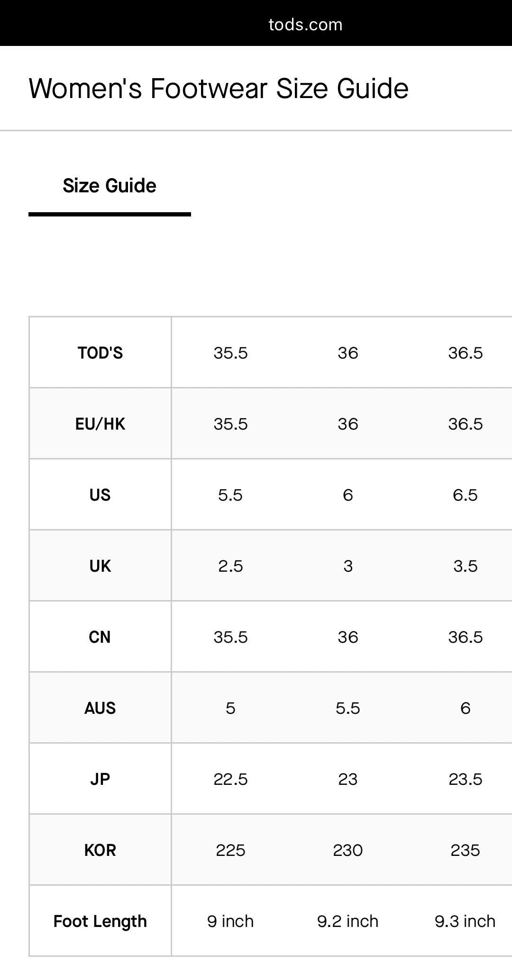Click US size 5.5 cell
This screenshot has height=980, width=512.
pyautogui.click(x=230, y=495)
